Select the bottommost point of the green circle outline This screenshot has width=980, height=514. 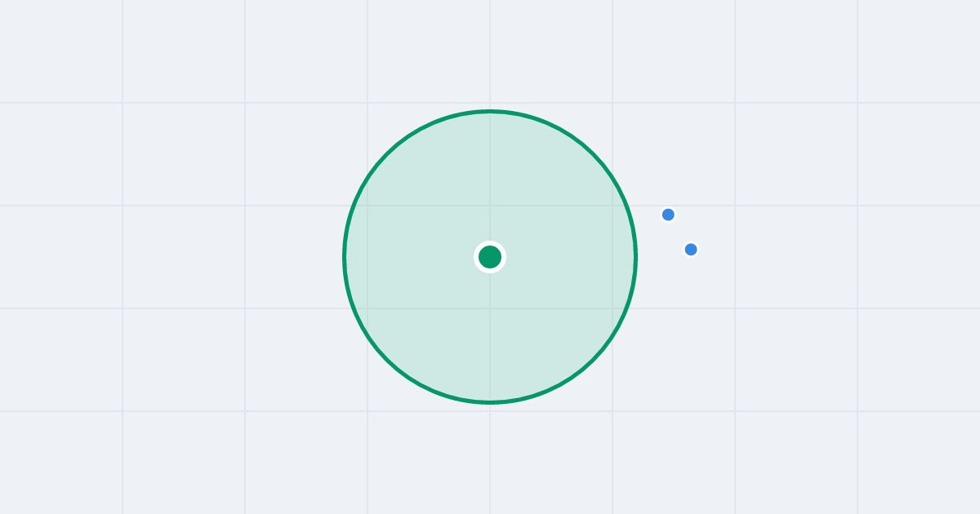coord(490,402)
